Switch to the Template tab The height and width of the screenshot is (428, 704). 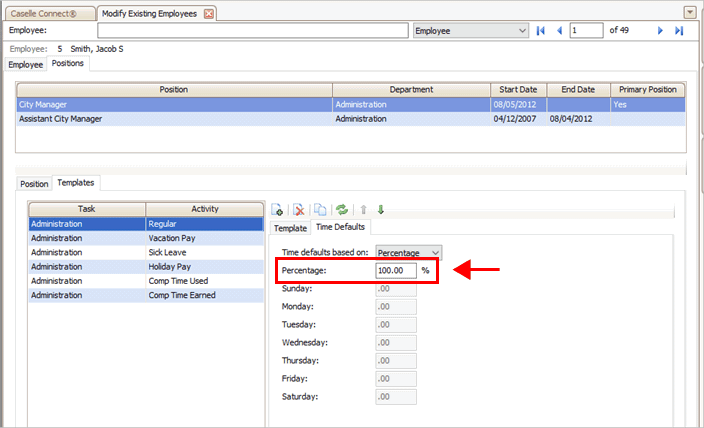290,228
